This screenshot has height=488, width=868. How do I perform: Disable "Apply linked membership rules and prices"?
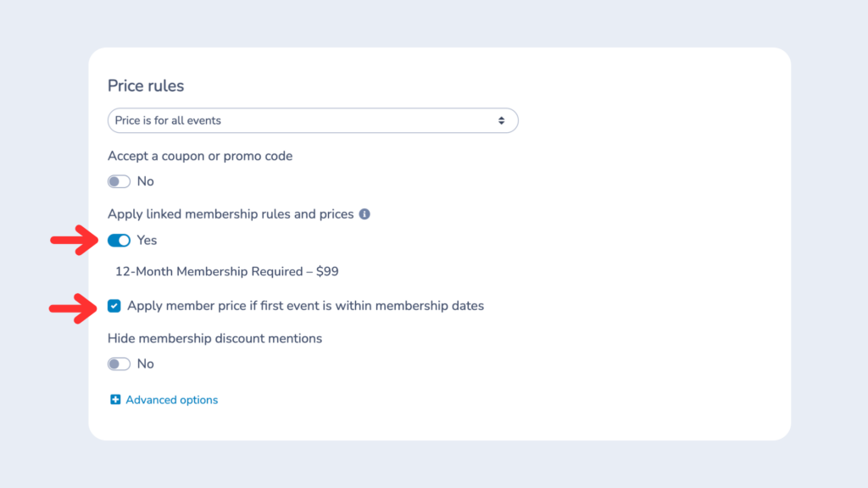point(118,240)
